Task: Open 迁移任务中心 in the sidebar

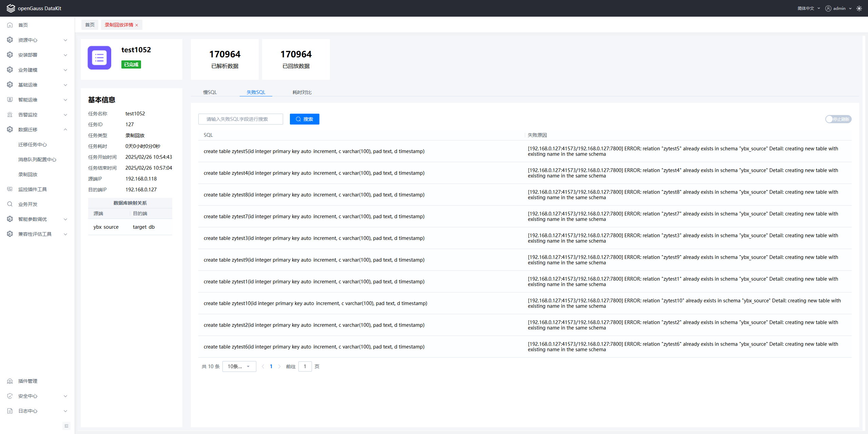Action: 33,145
